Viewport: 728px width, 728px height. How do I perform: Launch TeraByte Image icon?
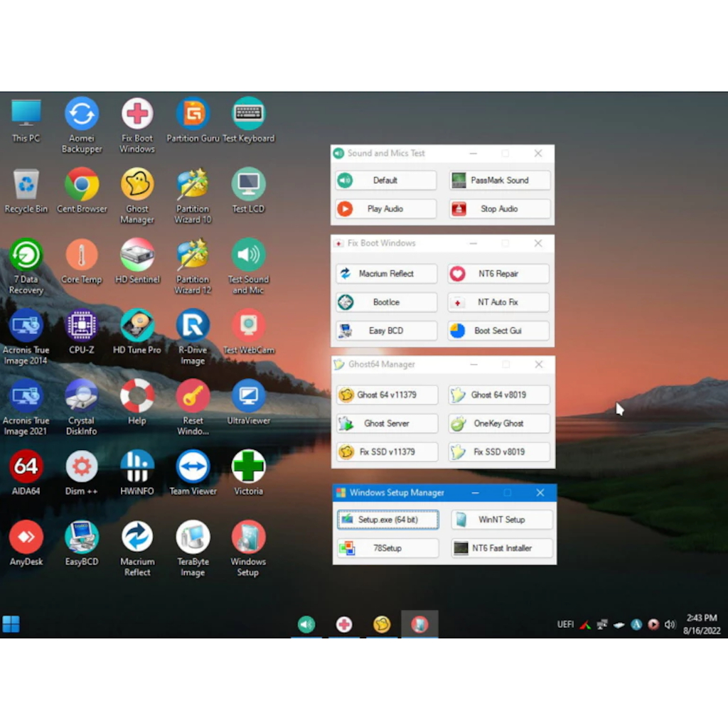pyautogui.click(x=193, y=548)
